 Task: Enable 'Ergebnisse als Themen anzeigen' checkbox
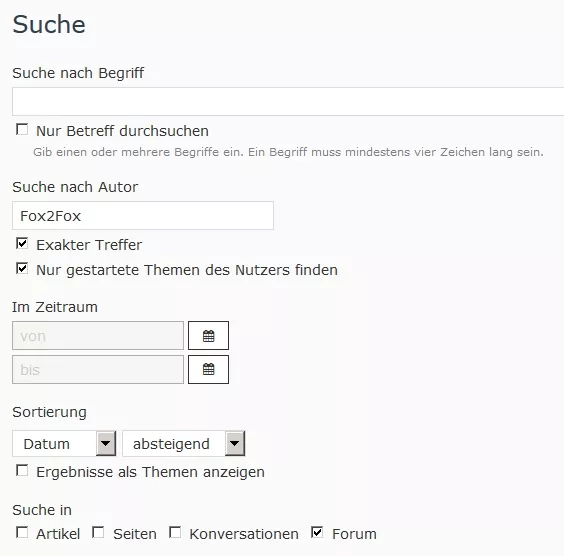click(x=22, y=470)
